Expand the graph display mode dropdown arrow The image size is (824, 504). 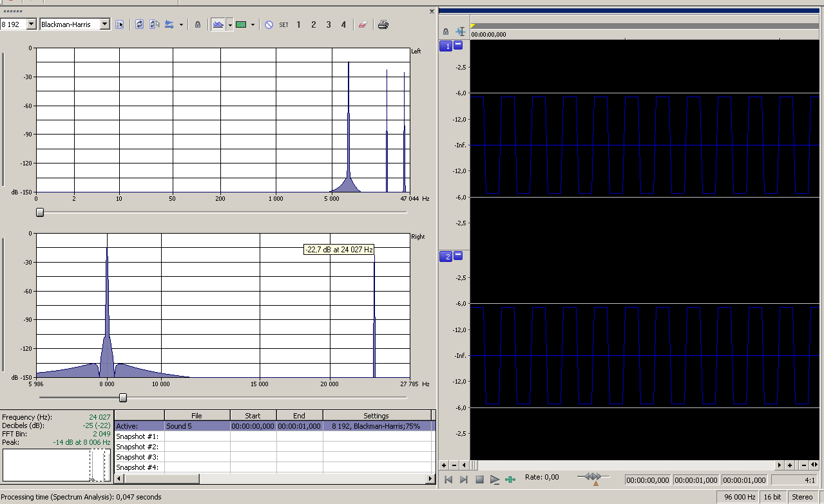coord(230,24)
